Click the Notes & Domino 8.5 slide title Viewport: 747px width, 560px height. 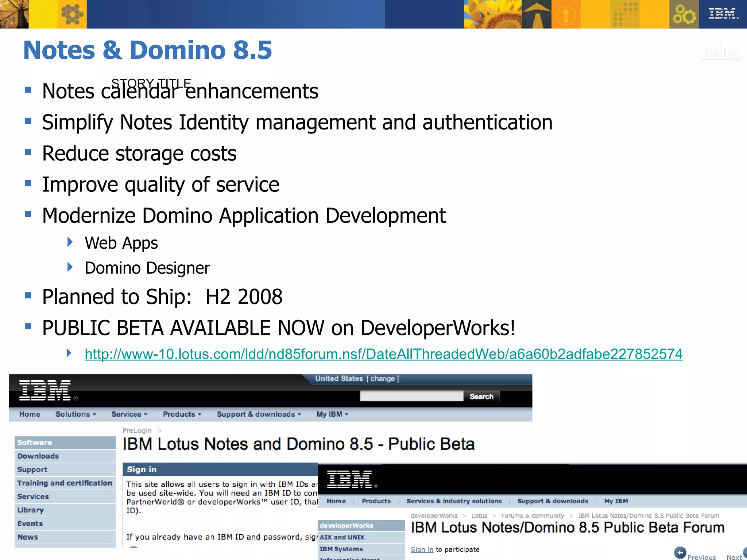pos(148,50)
